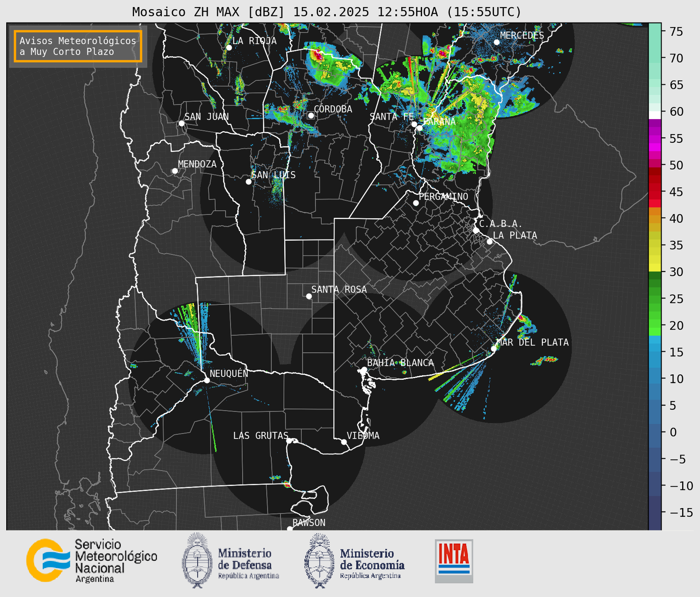Click the La Rioja city marker dot
This screenshot has height=597, width=700.
tap(229, 48)
